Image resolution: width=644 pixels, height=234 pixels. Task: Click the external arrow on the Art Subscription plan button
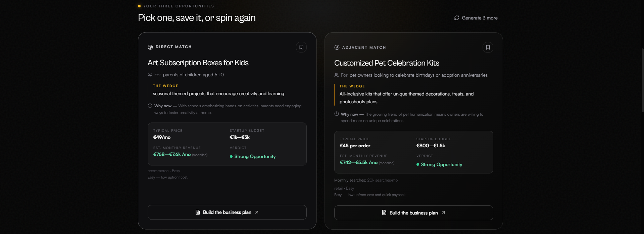[257, 212]
